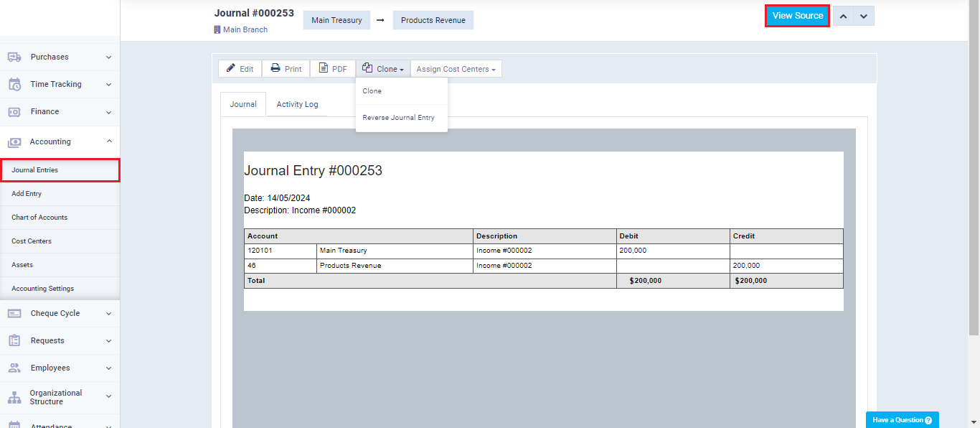Click Edit button in journal toolbar
This screenshot has height=428, width=980.
[x=240, y=69]
